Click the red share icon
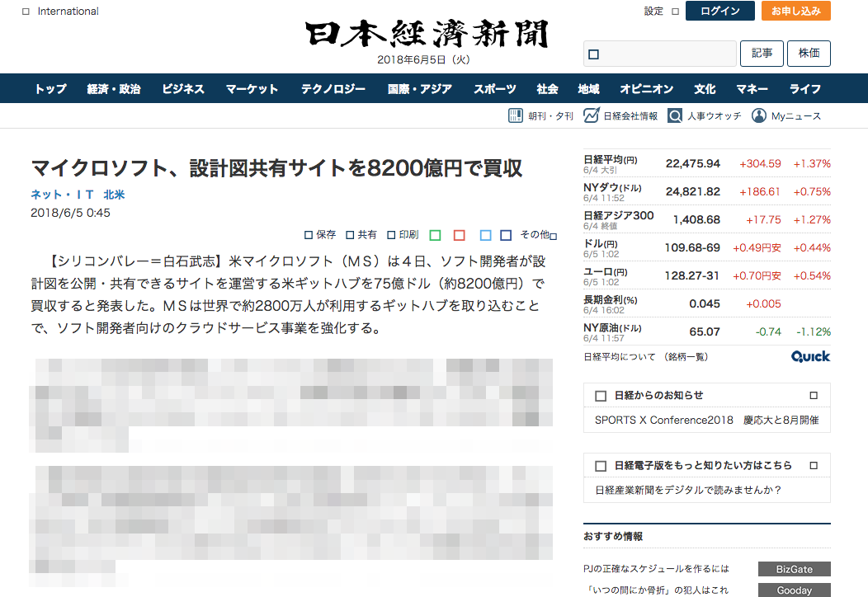868x597 pixels. click(x=460, y=235)
